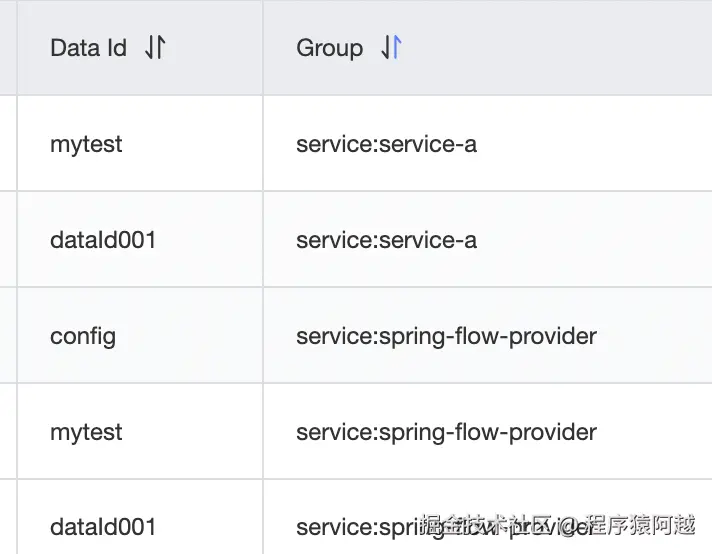This screenshot has width=712, height=554.
Task: Select mytest in the service:service-a row
Action: pos(86,144)
